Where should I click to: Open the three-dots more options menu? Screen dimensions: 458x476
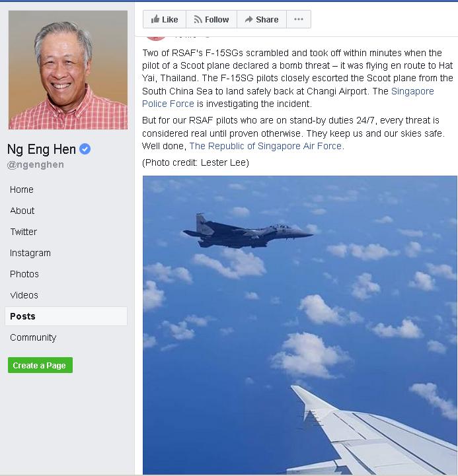click(x=299, y=19)
